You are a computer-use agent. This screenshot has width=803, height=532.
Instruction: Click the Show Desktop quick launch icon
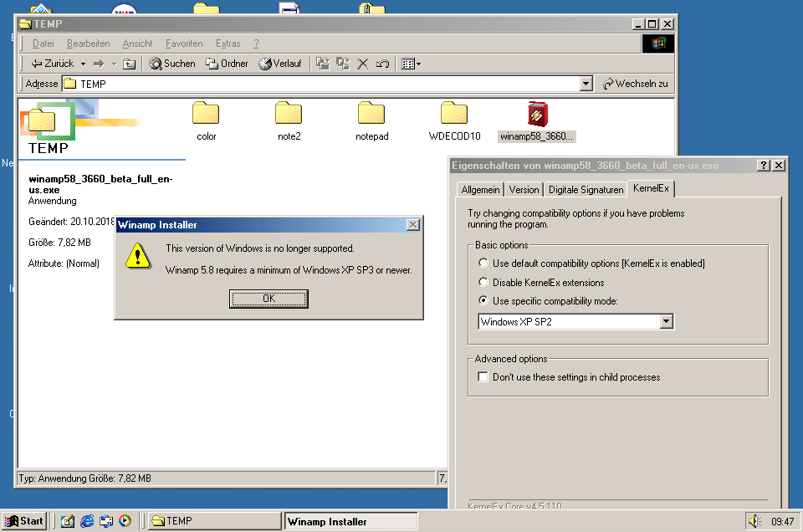[x=68, y=521]
